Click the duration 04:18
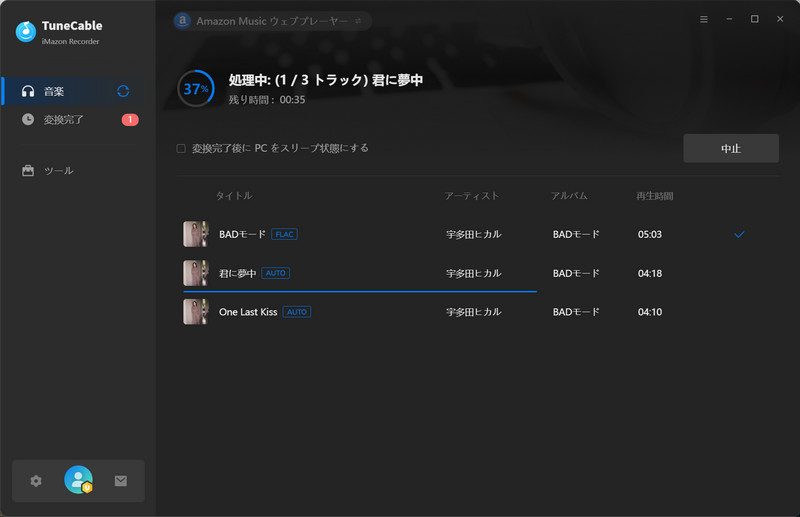 [x=649, y=273]
